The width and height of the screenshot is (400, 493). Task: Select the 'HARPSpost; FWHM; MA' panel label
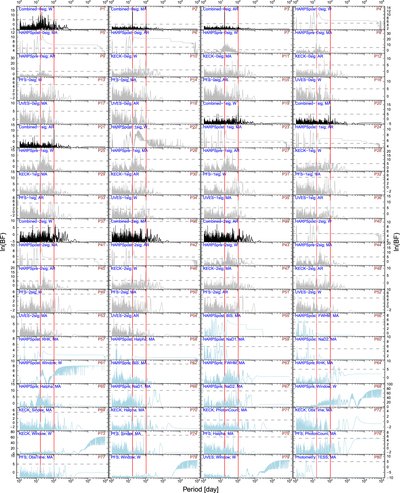point(317,315)
